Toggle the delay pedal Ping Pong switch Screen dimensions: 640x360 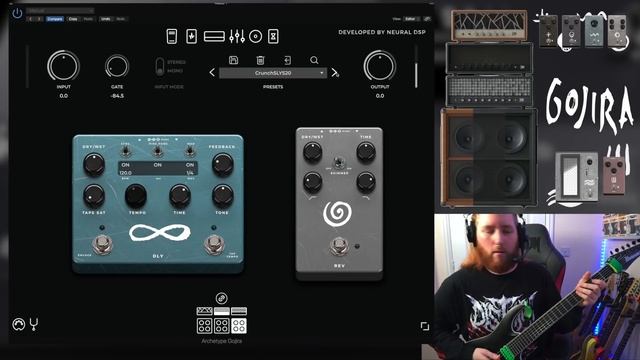point(158,152)
